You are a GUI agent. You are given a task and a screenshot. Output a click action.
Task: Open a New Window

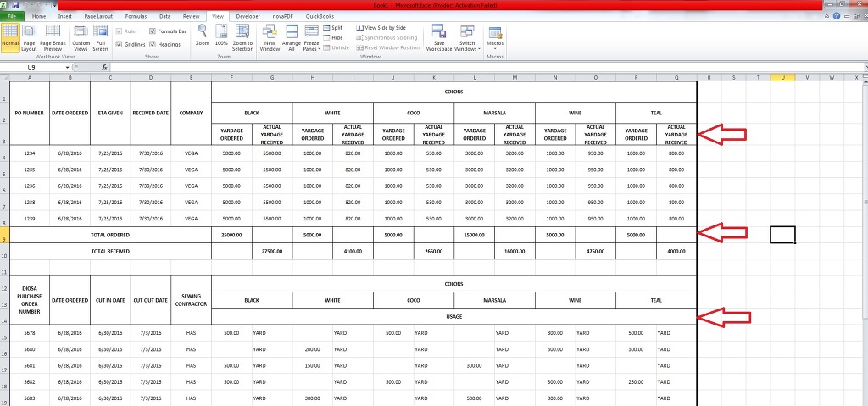(x=270, y=37)
